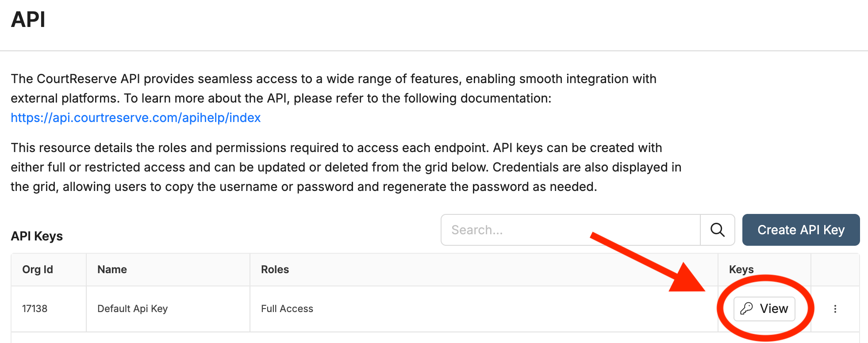This screenshot has height=343, width=868.
Task: View keys for Default Api Key
Action: (764, 309)
